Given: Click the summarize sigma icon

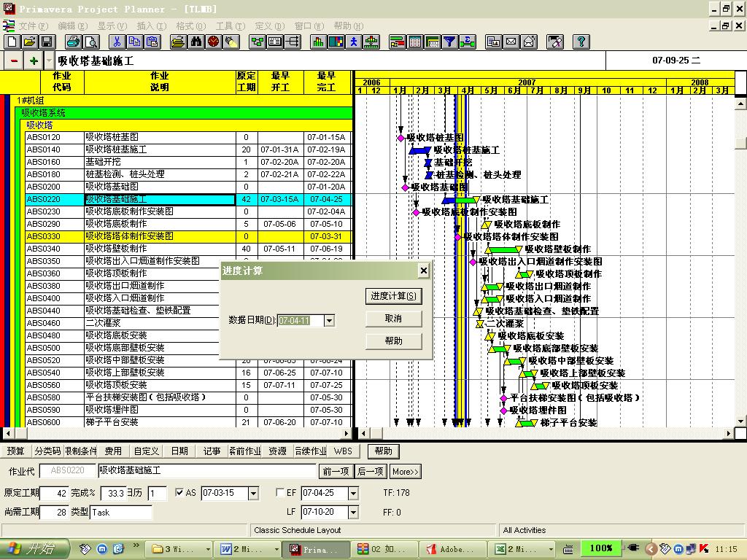Looking at the screenshot, I should click(468, 42).
